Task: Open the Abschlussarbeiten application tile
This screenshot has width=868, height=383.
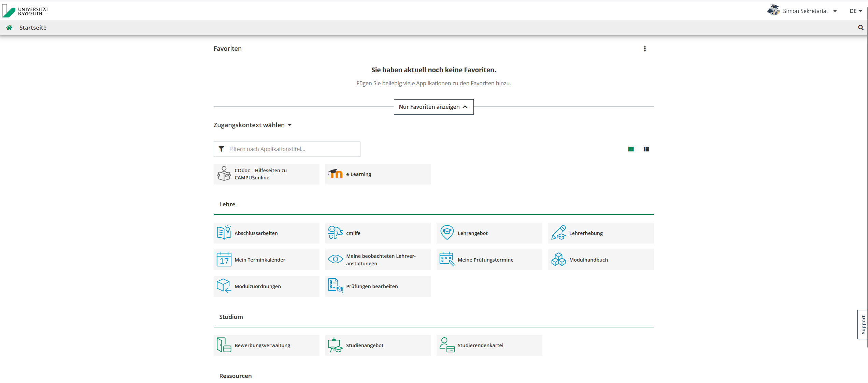Action: 266,233
